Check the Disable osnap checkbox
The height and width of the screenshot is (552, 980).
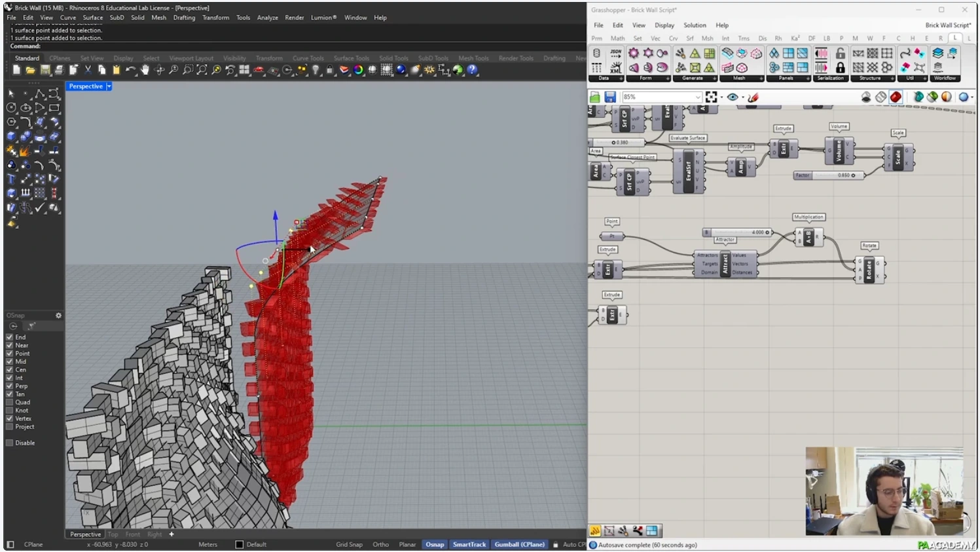click(x=9, y=443)
